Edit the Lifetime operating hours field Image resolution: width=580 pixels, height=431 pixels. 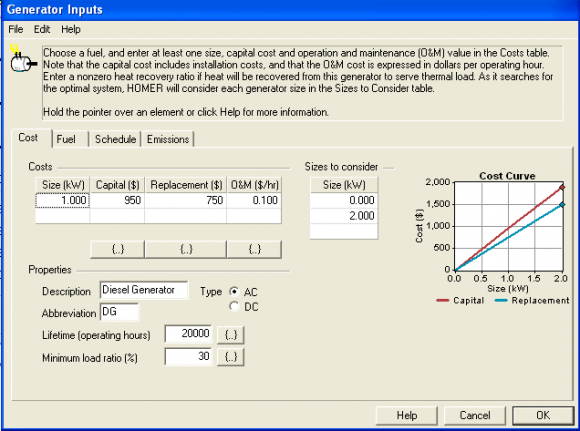point(188,334)
